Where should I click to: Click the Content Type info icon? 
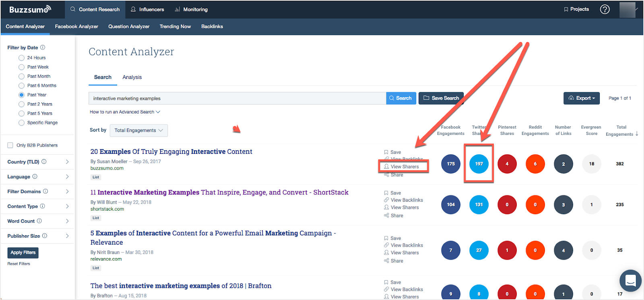42,206
